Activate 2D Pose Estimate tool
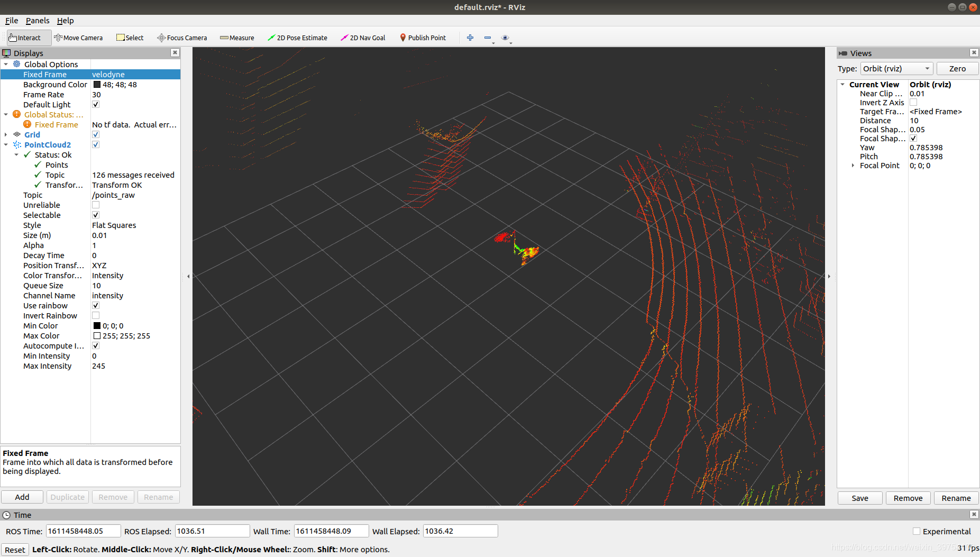The height and width of the screenshot is (557, 980). [297, 38]
